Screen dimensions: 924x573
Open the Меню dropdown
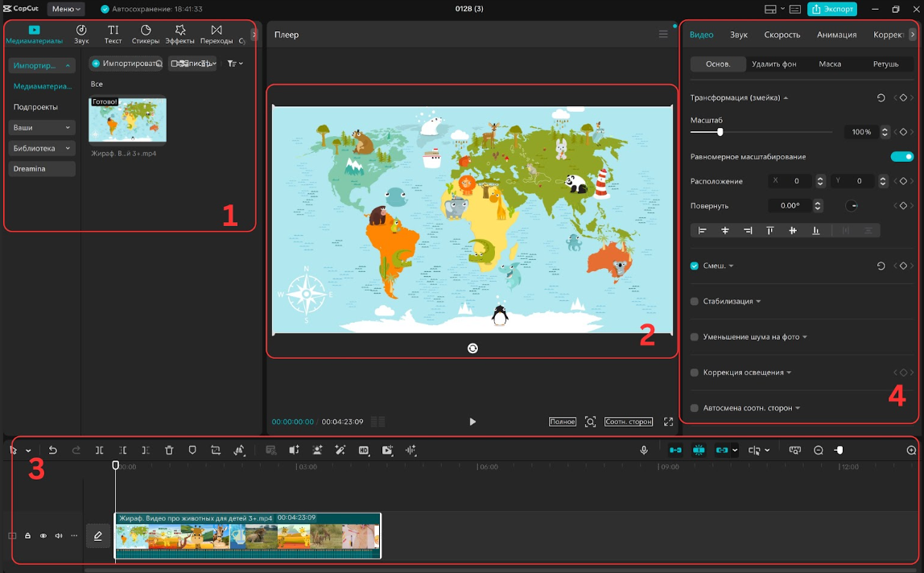click(66, 9)
